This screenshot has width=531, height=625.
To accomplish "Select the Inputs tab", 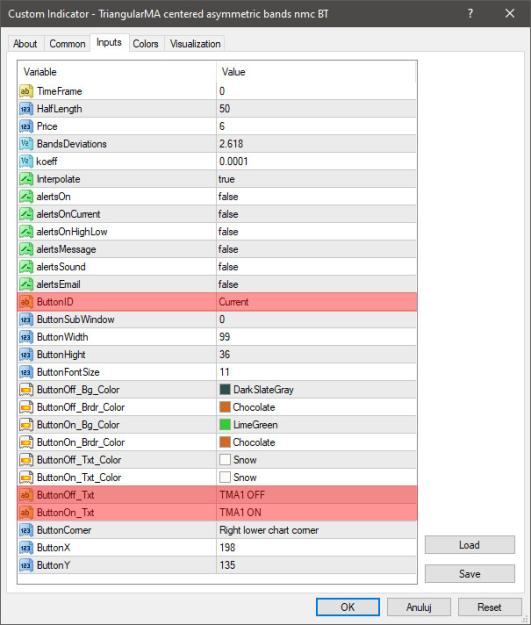I will point(109,43).
